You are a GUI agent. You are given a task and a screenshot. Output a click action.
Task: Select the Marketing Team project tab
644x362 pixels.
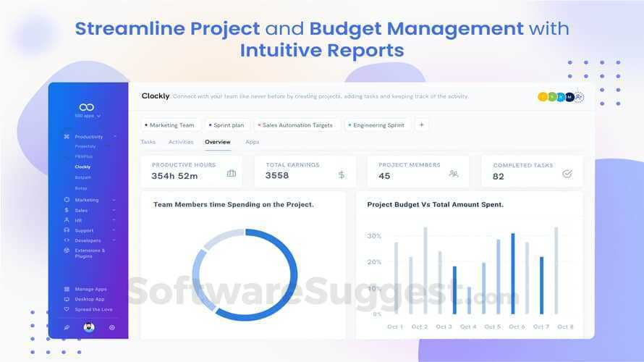169,125
